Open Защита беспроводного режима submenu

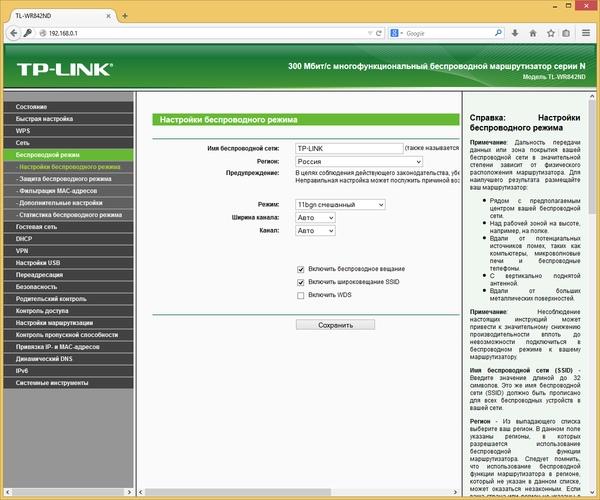69,179
